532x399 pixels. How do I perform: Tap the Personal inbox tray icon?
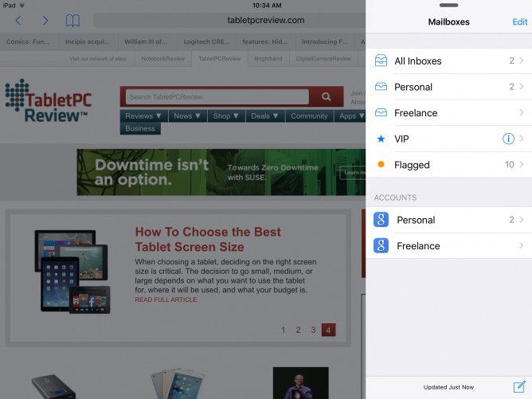pos(381,87)
